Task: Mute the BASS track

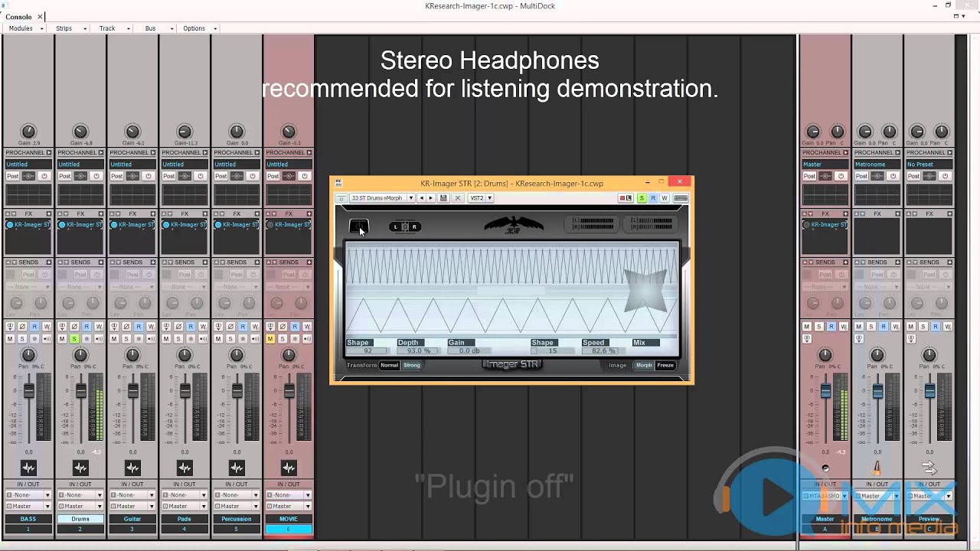Action: [10, 339]
